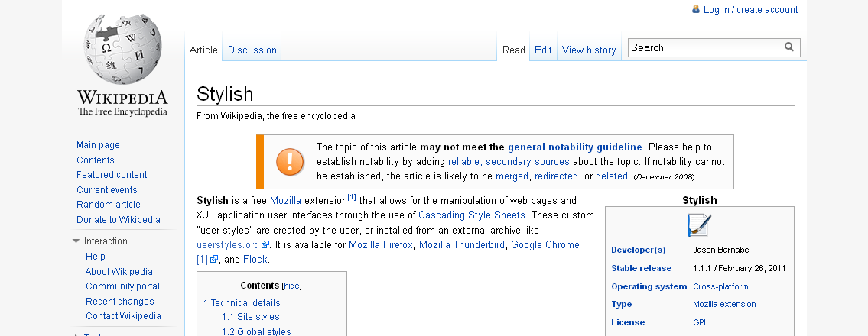868x336 pixels.
Task: Jump to 1 Technical details section
Action: click(x=242, y=303)
